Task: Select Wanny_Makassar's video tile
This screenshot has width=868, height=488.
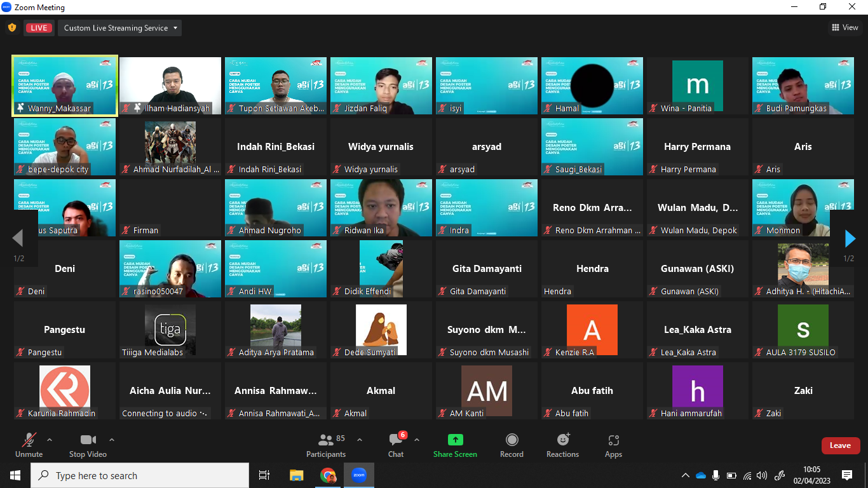Action: (65, 86)
